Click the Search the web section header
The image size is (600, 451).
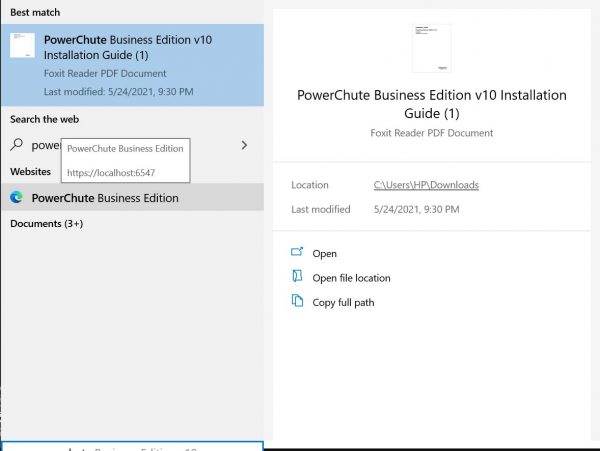(44, 119)
